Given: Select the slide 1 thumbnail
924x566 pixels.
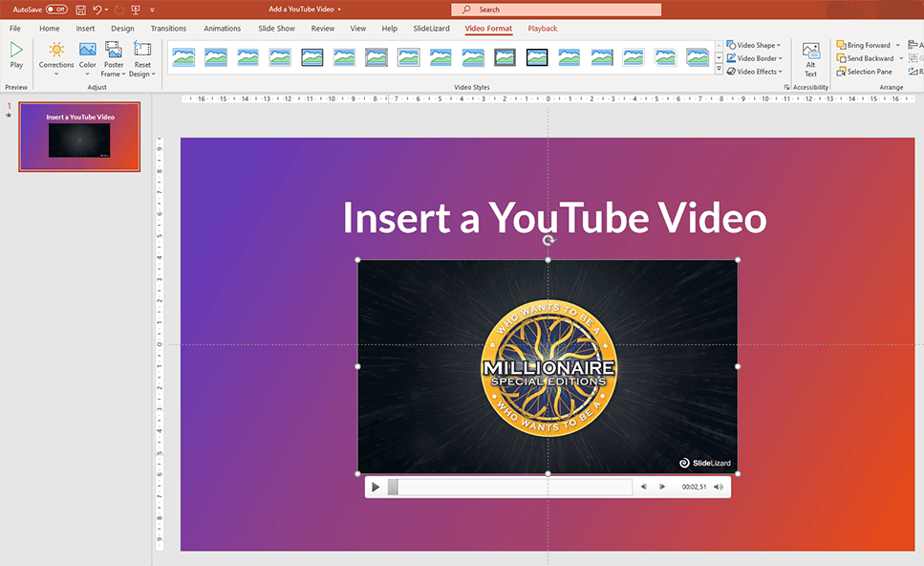Looking at the screenshot, I should click(80, 137).
